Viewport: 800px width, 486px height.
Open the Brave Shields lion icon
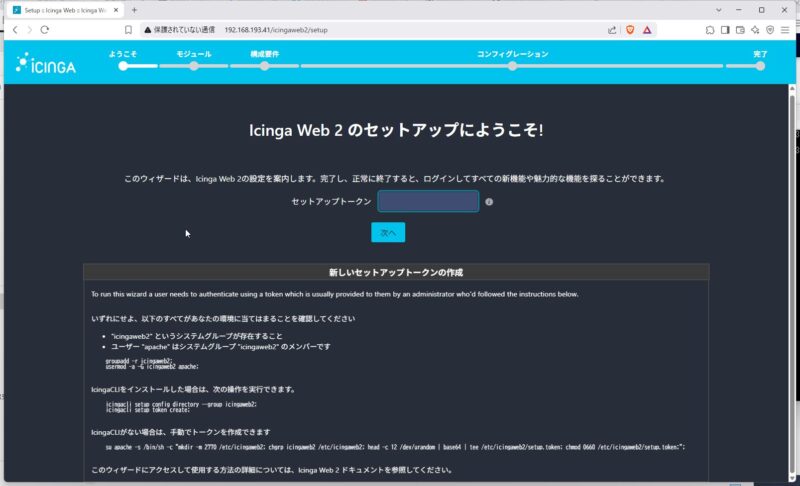pos(630,30)
